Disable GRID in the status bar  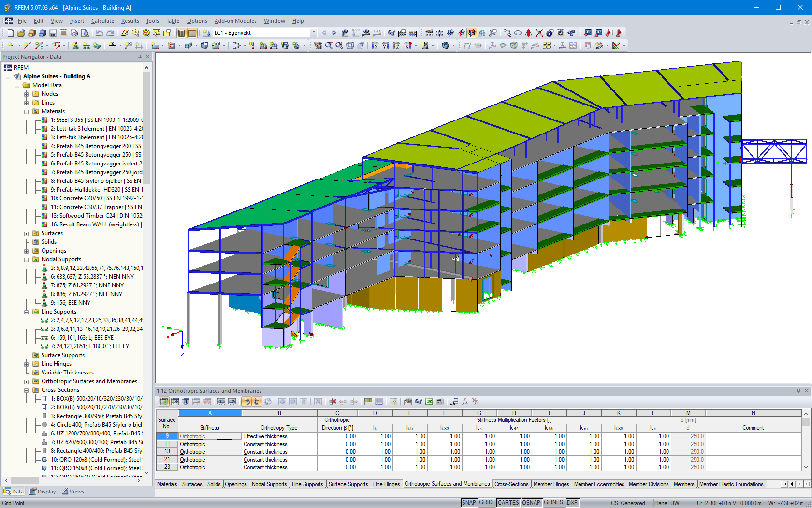(486, 503)
